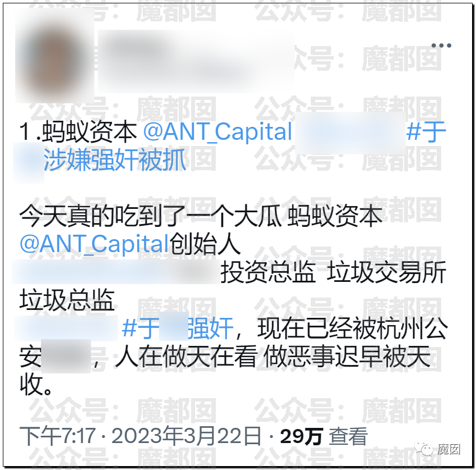
Task: Open the #于 hashtag ending first line
Action: pyautogui.click(x=426, y=132)
